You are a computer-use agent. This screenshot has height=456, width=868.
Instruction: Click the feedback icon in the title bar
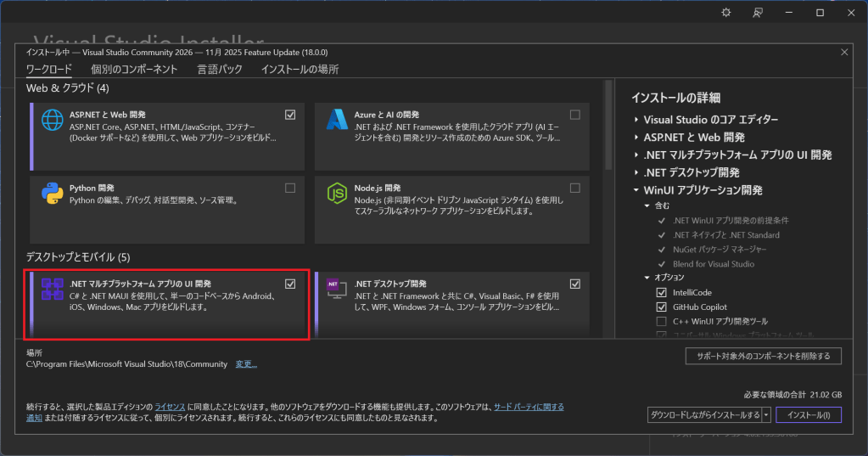point(758,13)
